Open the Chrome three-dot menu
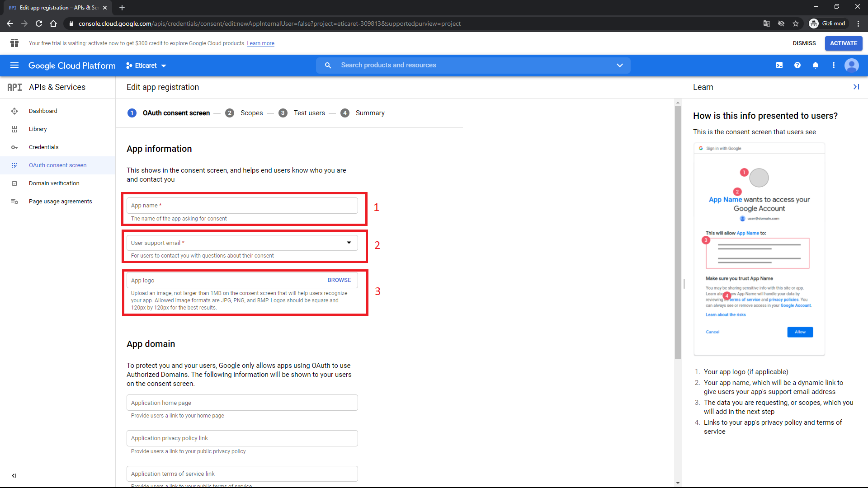868x488 pixels. (858, 23)
